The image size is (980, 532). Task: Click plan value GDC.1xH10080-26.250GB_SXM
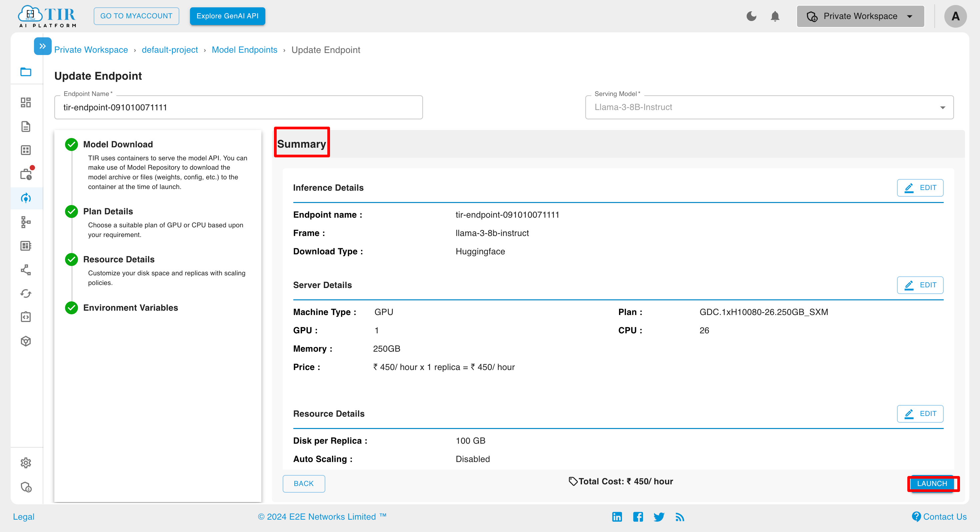coord(764,312)
